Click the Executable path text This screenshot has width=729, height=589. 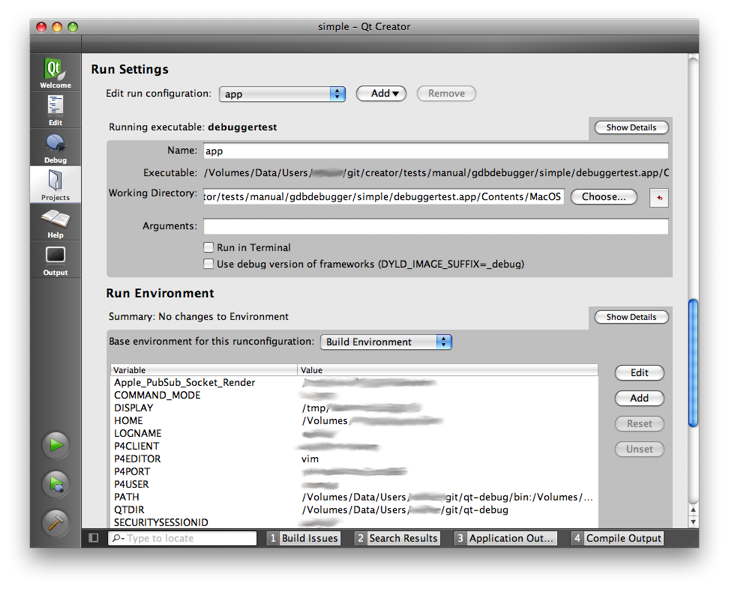pos(436,173)
